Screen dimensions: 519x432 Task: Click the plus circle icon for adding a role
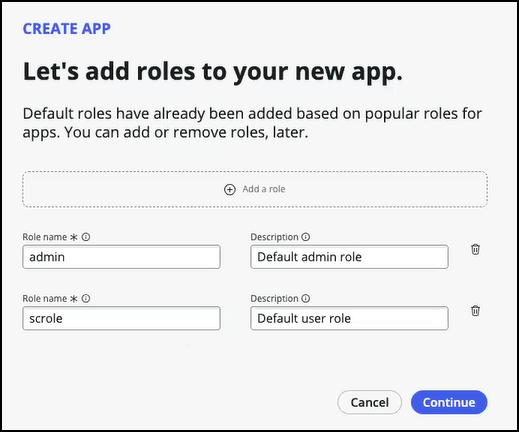pyautogui.click(x=229, y=189)
